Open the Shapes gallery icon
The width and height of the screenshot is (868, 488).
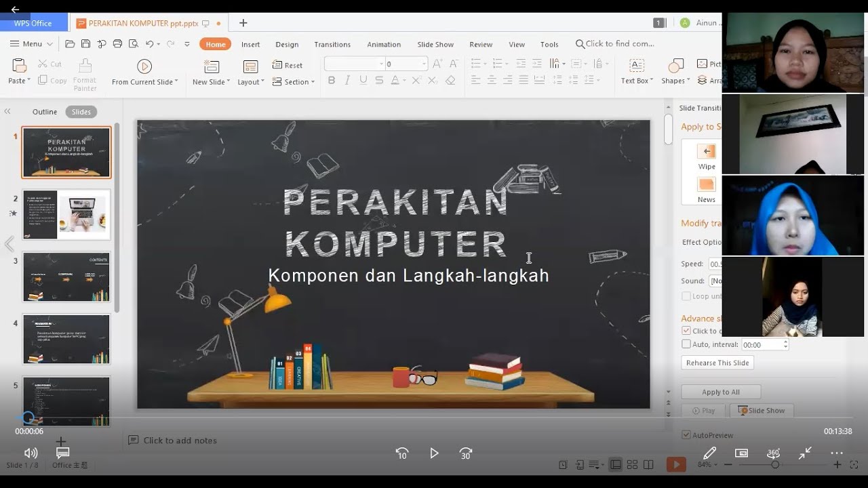(x=675, y=66)
